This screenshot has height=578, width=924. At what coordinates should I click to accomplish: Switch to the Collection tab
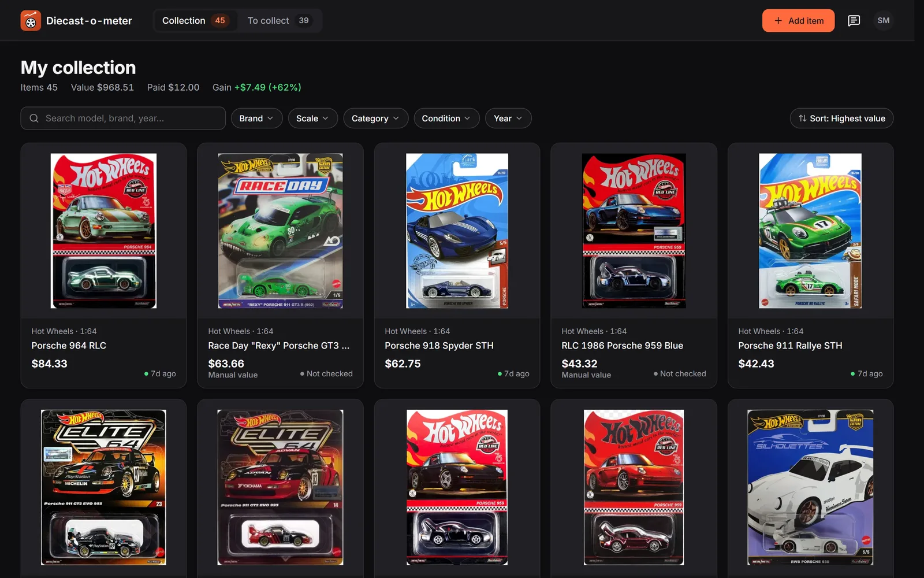(x=195, y=21)
